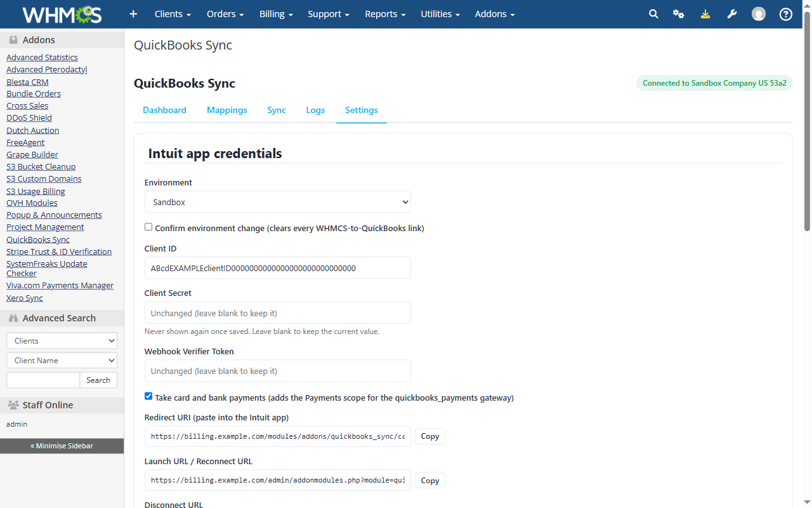Screen dimensions: 812x508
Task: Click the help question mark icon
Action: click(786, 14)
